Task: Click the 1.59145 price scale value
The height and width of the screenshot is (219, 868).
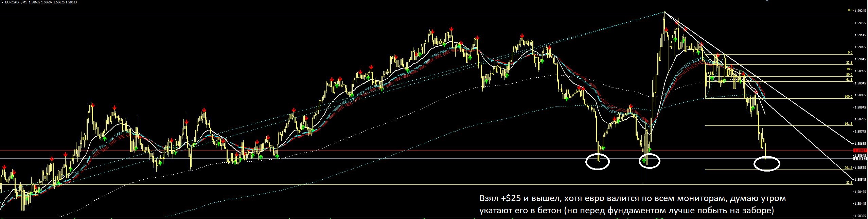Action: [860, 35]
